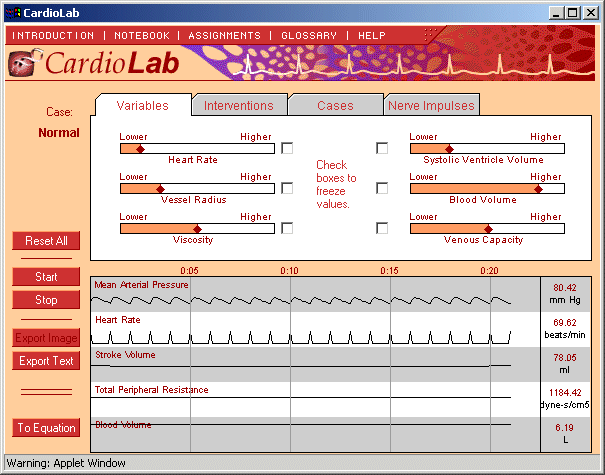This screenshot has width=605, height=475.
Task: Go to the To Equation view
Action: 46,428
